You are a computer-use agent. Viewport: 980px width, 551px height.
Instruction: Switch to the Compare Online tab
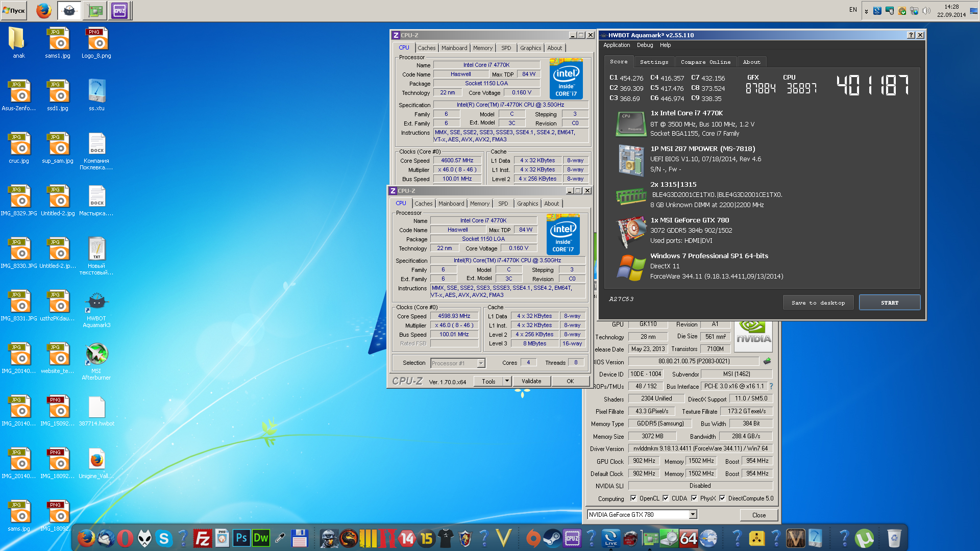[705, 62]
